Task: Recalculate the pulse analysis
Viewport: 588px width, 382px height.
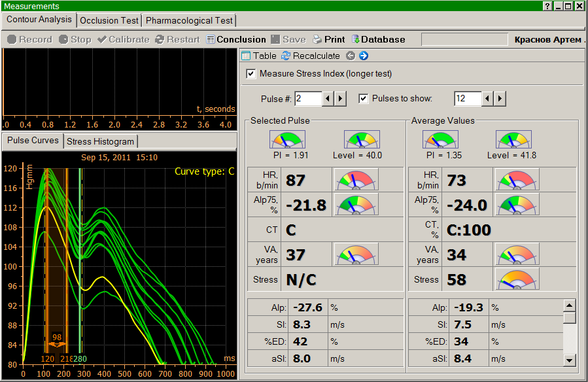Action: (x=311, y=56)
